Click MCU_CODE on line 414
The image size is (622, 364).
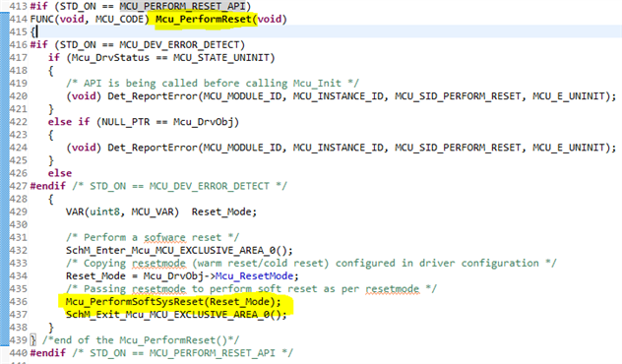pyautogui.click(x=119, y=19)
